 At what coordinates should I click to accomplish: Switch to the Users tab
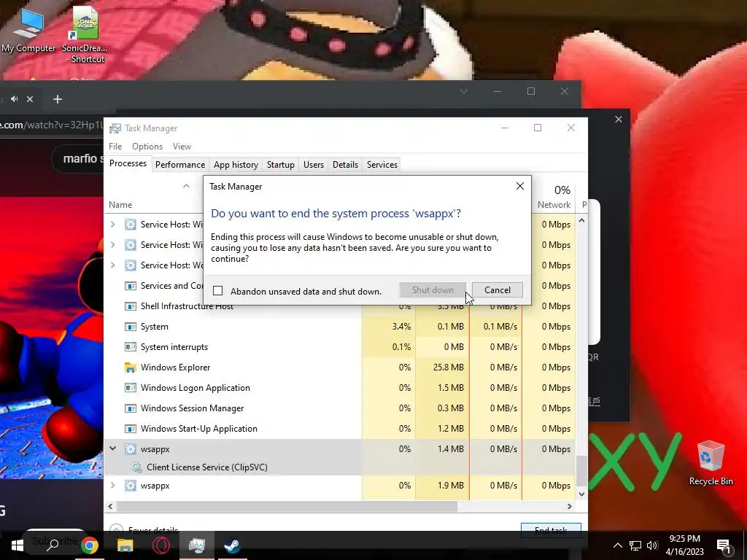pyautogui.click(x=314, y=164)
